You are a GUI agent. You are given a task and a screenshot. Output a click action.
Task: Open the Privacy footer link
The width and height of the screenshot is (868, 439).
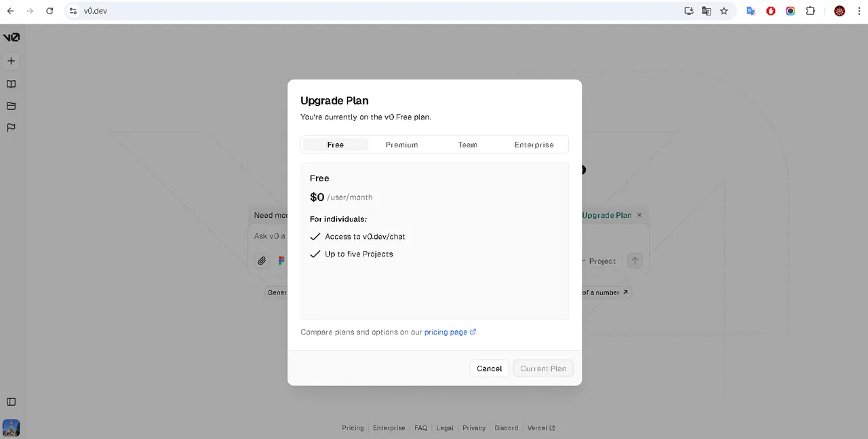pos(474,427)
